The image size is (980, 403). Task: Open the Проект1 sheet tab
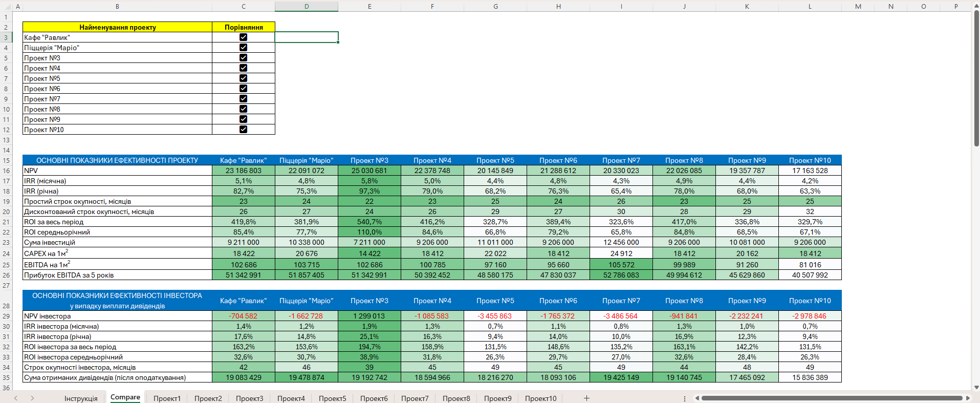(x=167, y=398)
